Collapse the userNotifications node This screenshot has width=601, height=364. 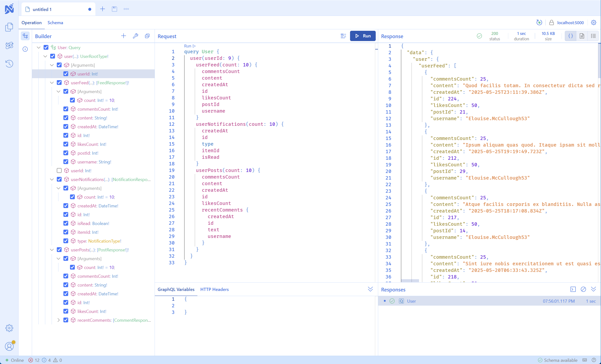(52, 179)
